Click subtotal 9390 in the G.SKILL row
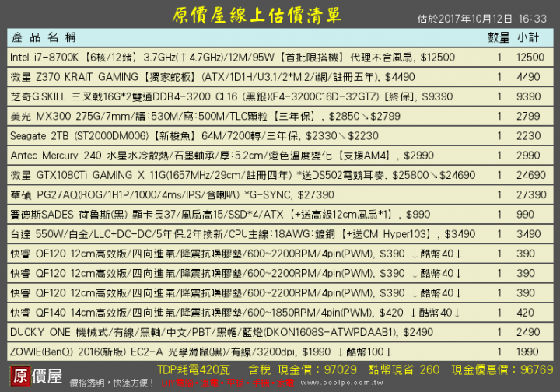Image resolution: width=560 pixels, height=392 pixels. click(528, 96)
